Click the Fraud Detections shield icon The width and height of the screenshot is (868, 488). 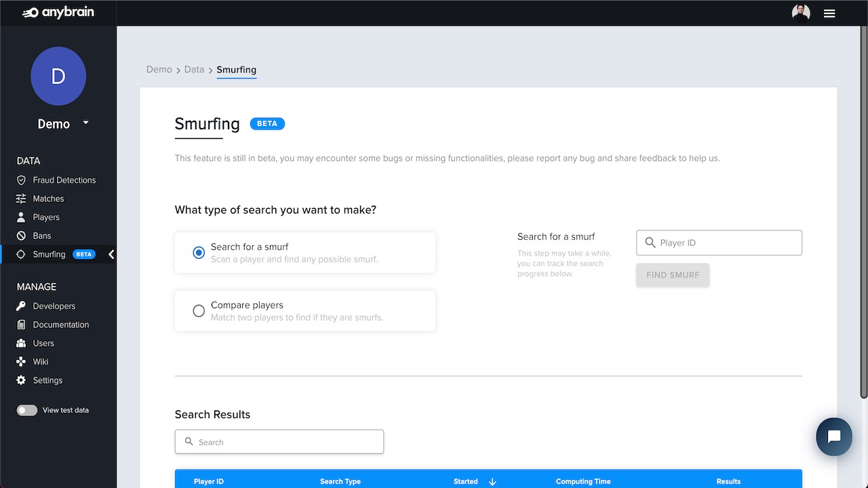click(21, 180)
